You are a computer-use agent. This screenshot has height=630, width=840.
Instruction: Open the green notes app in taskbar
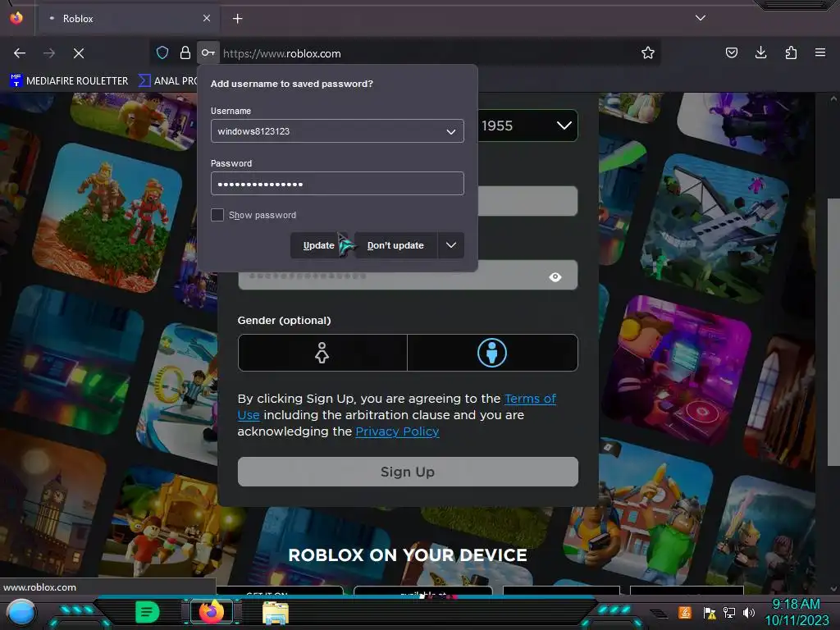point(148,612)
